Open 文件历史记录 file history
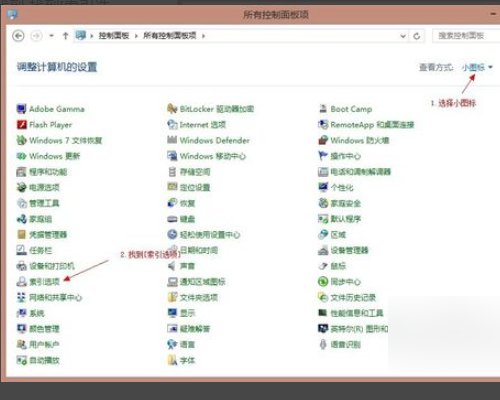 (x=347, y=297)
